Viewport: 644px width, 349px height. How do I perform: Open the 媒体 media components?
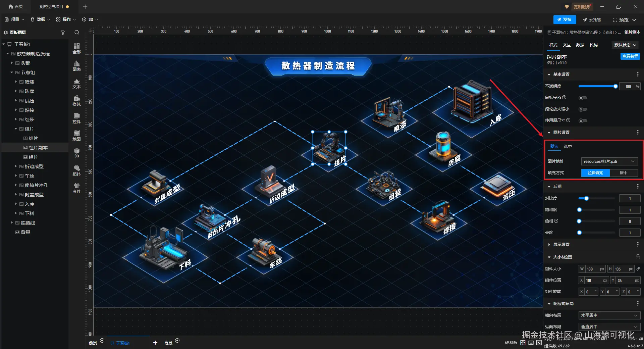click(77, 101)
